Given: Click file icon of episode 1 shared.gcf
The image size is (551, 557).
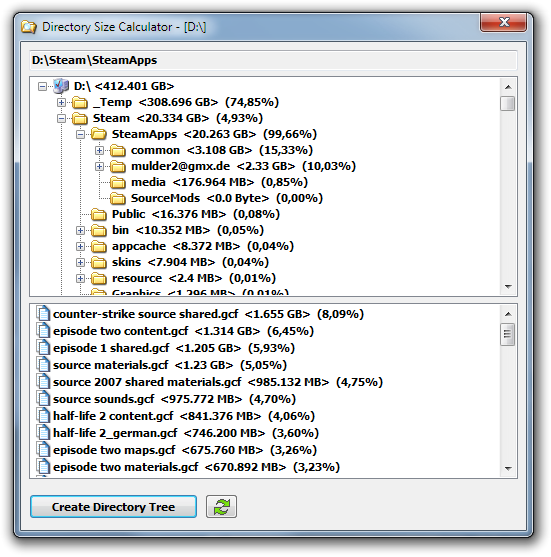Looking at the screenshot, I should (43, 348).
